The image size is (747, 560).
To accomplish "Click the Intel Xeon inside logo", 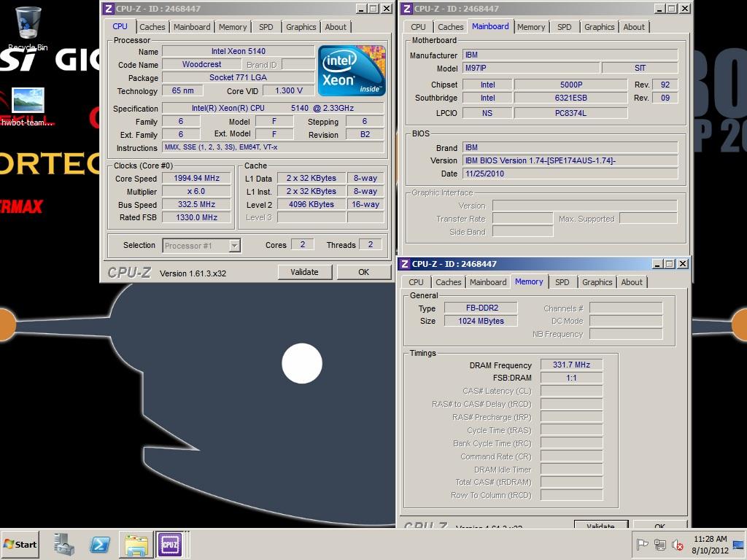I will click(352, 71).
